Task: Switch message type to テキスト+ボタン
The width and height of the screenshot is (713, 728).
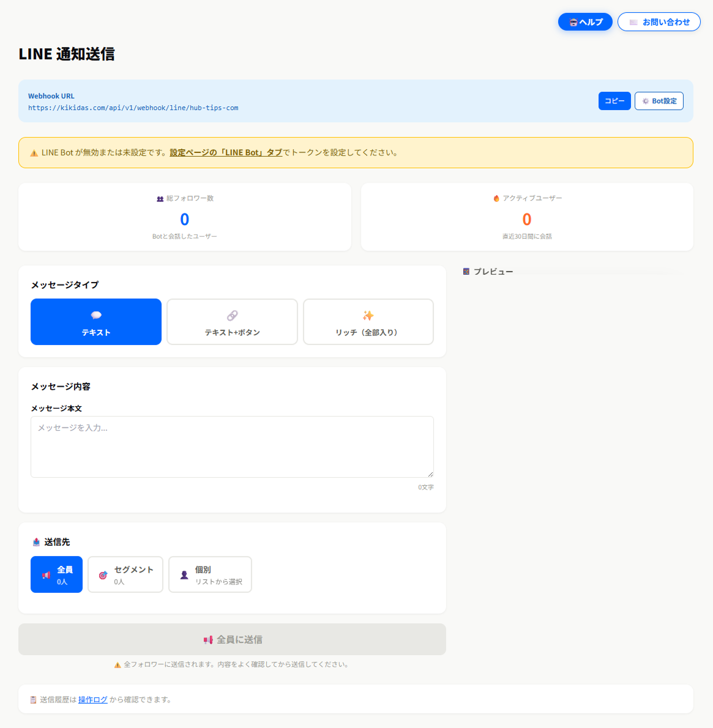Action: pyautogui.click(x=232, y=322)
